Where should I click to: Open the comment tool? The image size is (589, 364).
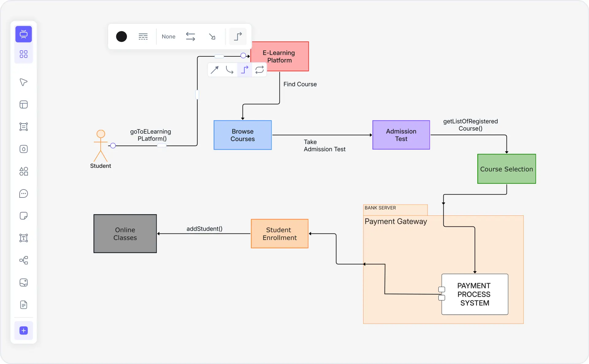(24, 193)
